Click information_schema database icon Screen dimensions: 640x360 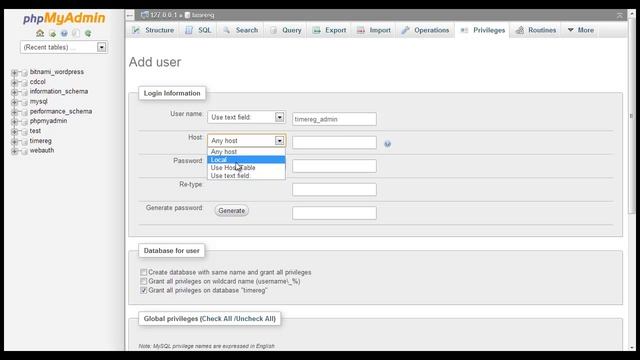tap(24, 92)
